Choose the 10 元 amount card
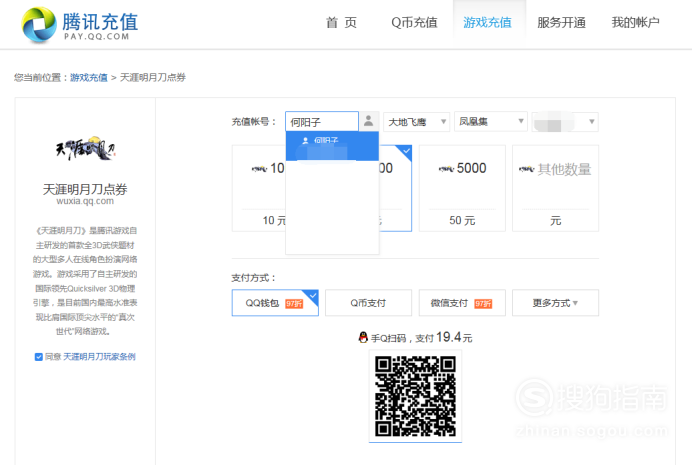Image resolution: width=692 pixels, height=465 pixels. pyautogui.click(x=259, y=188)
